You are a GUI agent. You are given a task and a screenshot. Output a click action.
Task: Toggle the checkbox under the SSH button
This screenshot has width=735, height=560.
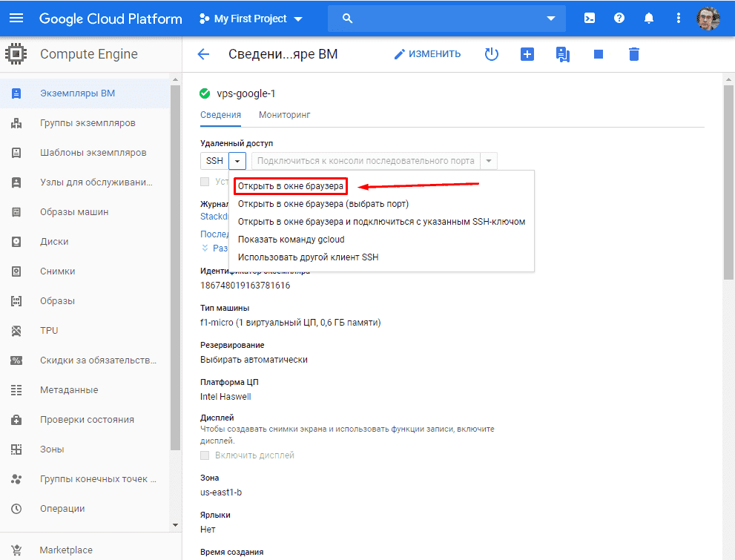click(x=205, y=181)
